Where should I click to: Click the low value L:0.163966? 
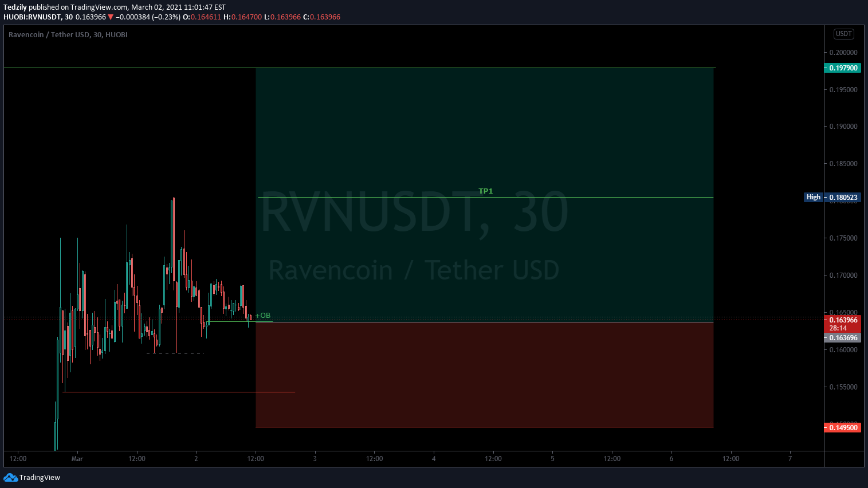[x=282, y=17]
